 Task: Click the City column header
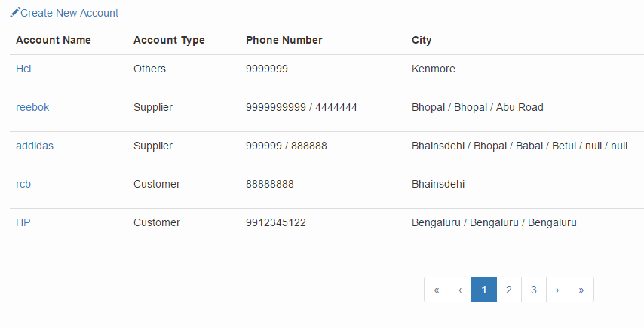[x=422, y=40]
